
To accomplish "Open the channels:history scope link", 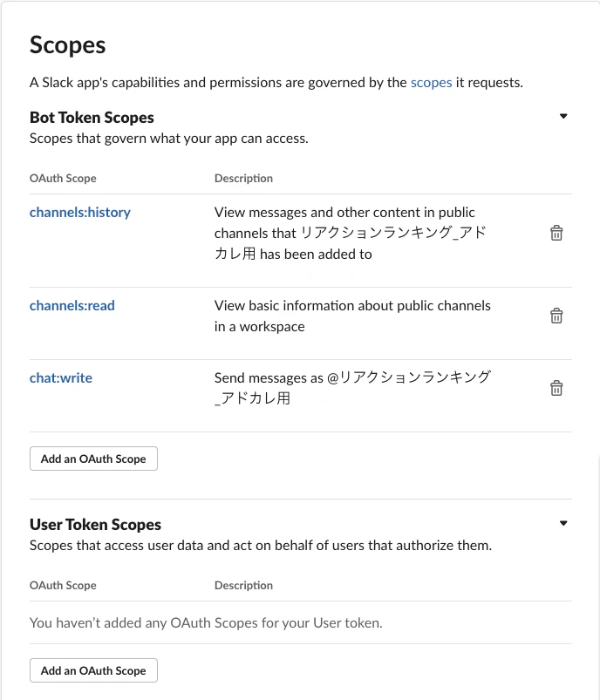I will 80,212.
